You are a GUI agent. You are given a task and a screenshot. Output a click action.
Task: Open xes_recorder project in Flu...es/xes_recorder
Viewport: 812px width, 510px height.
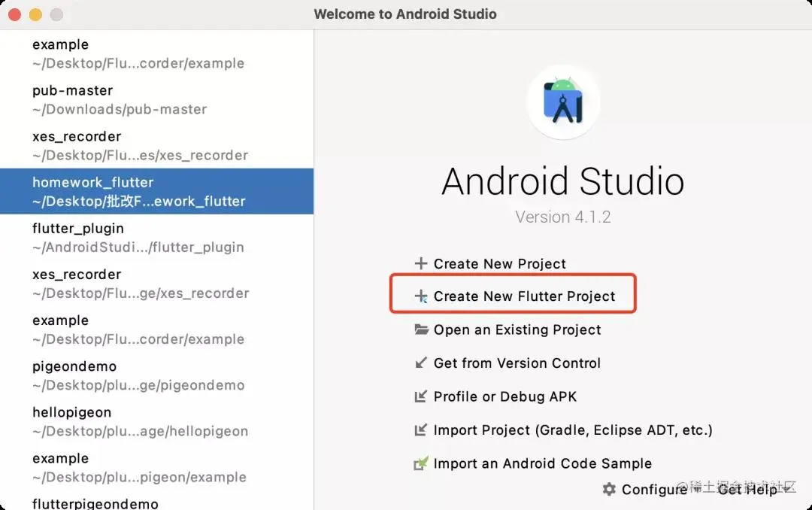pos(157,146)
